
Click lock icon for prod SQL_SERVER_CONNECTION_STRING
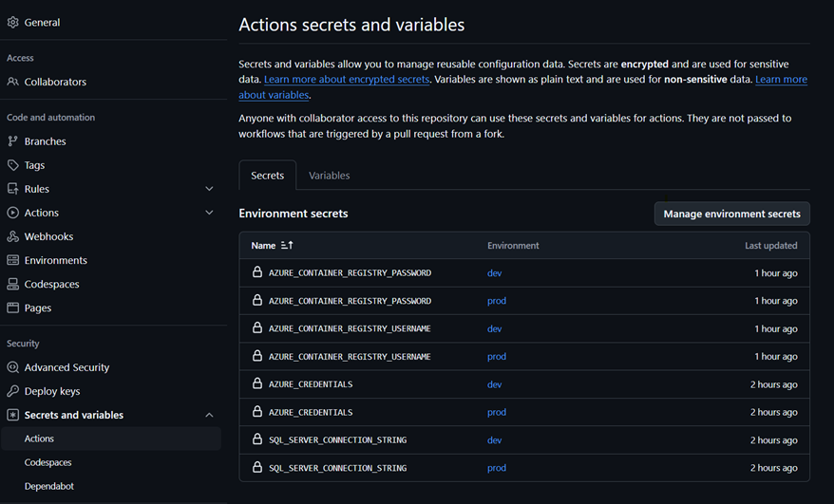[x=257, y=467]
